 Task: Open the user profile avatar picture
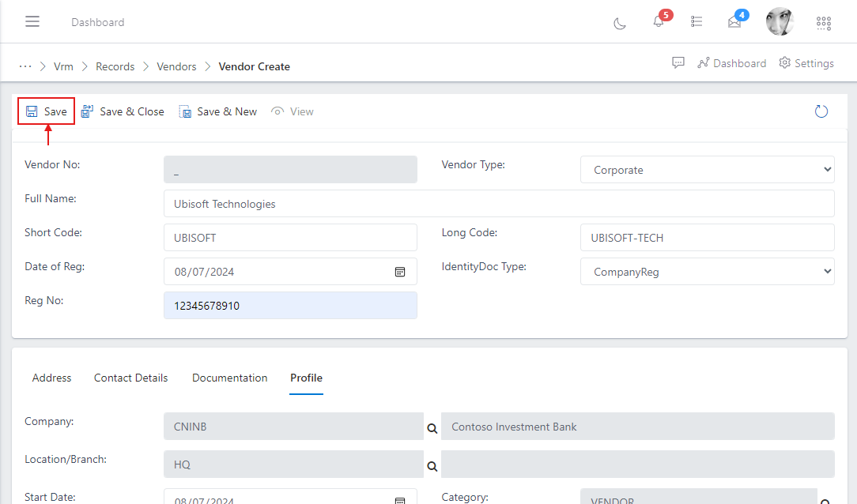click(780, 21)
